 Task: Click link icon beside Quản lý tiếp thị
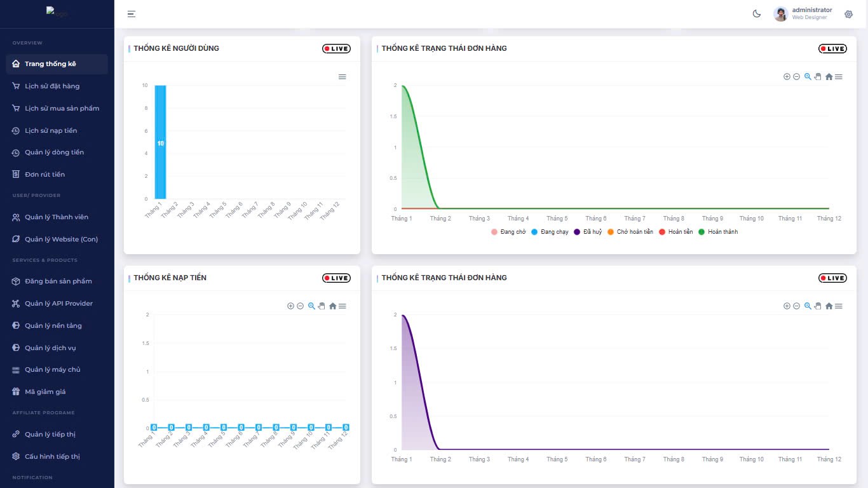pos(17,434)
